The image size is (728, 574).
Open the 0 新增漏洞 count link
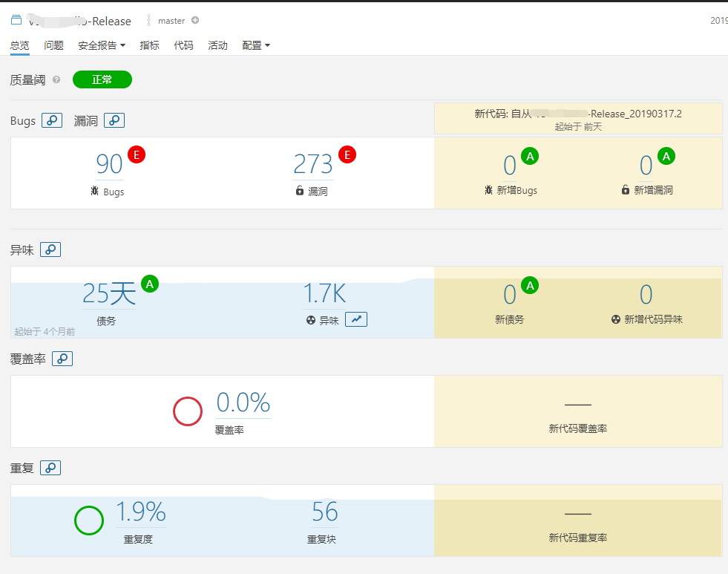[x=646, y=166]
